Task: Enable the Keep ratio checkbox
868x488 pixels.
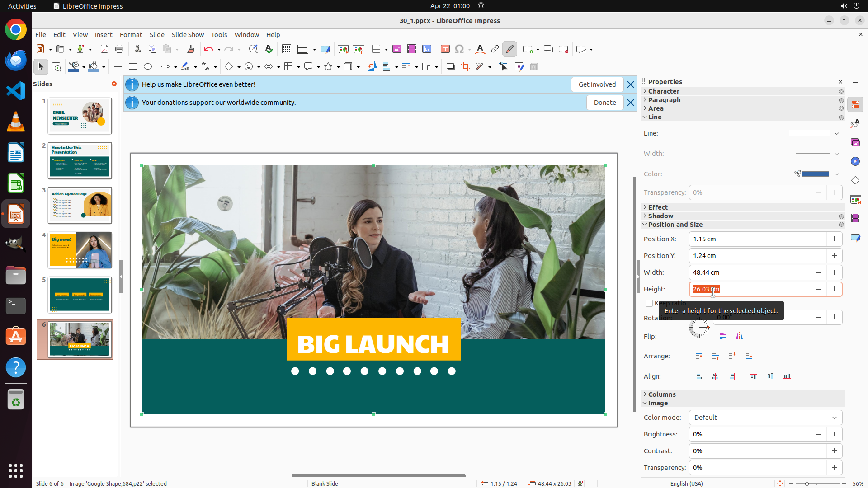Action: point(649,303)
